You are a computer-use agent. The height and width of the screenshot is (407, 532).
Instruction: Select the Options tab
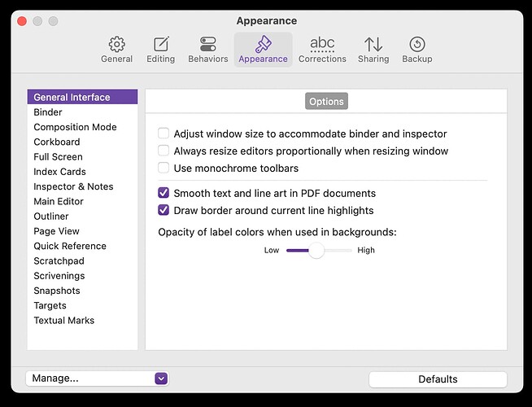pos(326,101)
